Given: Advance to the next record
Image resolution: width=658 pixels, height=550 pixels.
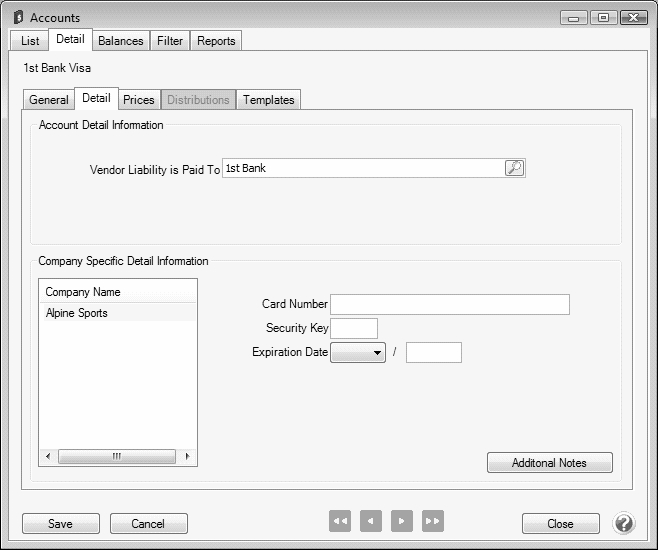Looking at the screenshot, I should 402,521.
